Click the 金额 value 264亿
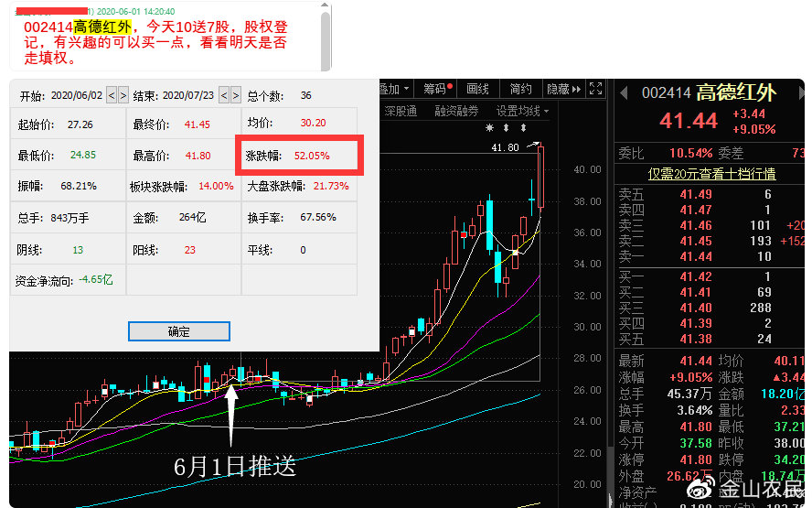Screen dimensions: 812x508 [193, 217]
